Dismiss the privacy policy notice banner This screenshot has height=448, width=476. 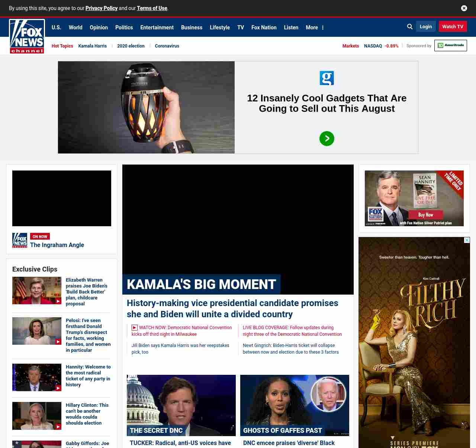(x=464, y=8)
